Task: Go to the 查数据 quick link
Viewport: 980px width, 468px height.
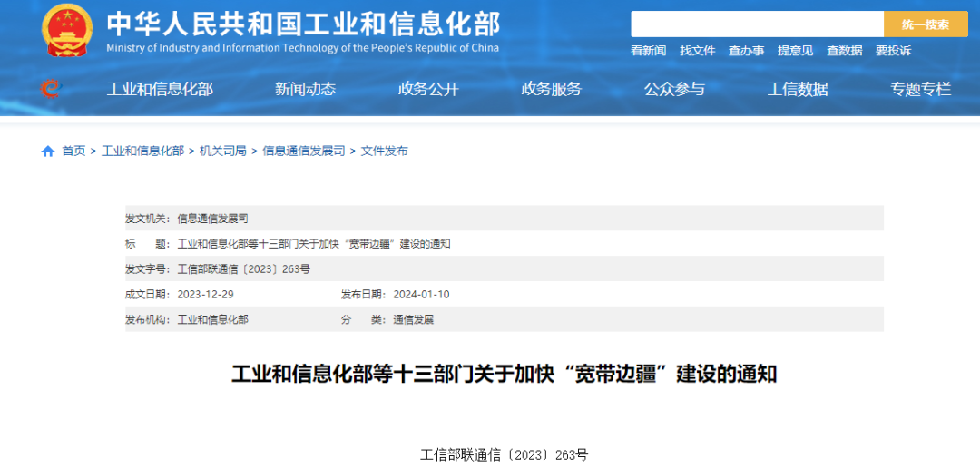Action: pos(844,51)
